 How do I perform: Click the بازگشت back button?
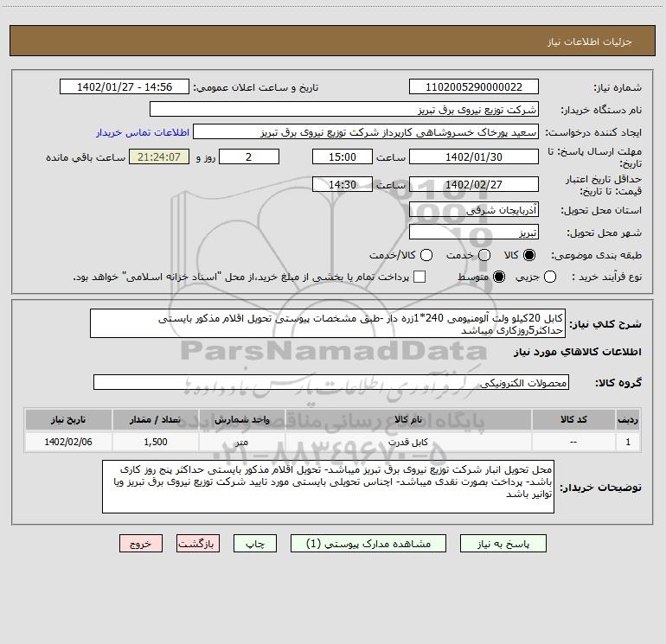[198, 544]
